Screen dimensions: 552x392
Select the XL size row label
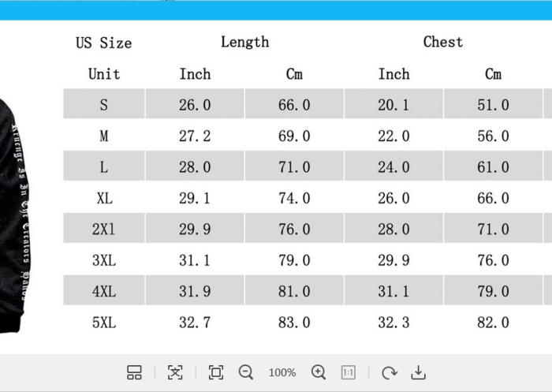point(103,198)
